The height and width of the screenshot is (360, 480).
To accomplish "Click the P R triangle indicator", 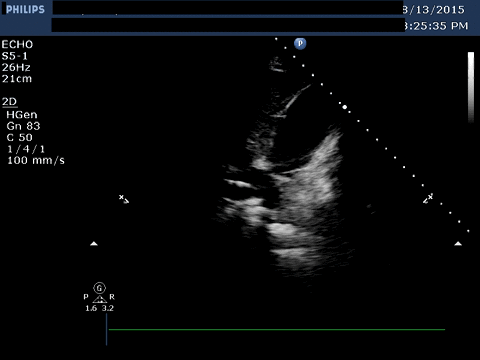I will (x=99, y=299).
